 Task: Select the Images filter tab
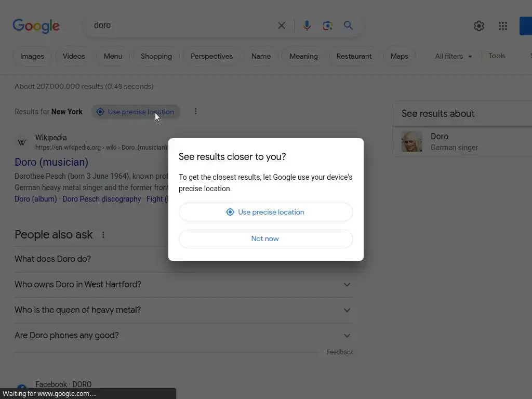point(32,56)
